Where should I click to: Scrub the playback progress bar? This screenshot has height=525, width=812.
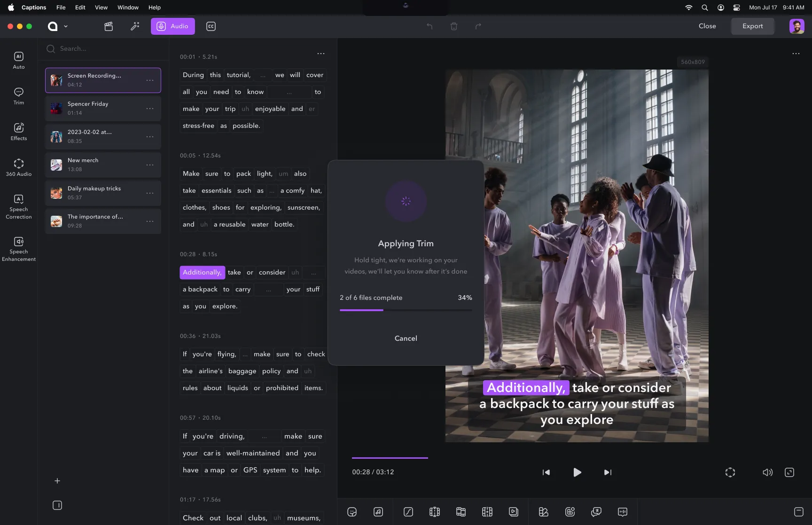tap(390, 457)
